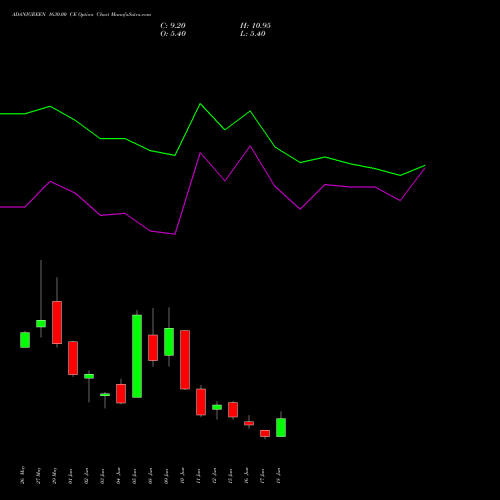This screenshot has height=500, width=500.
Task: Click the 18 Jun date label
Action: (x=279, y=476)
